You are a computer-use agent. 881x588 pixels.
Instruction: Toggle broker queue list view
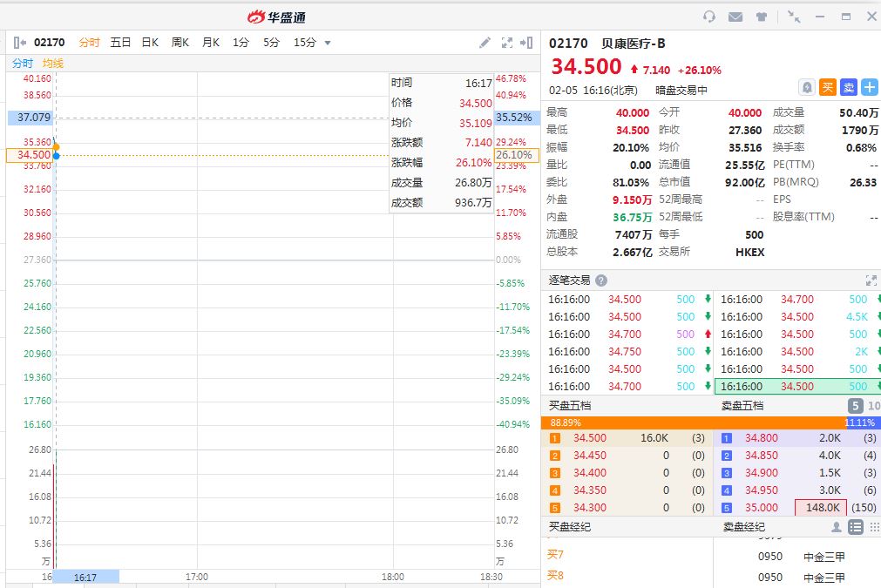point(856,527)
